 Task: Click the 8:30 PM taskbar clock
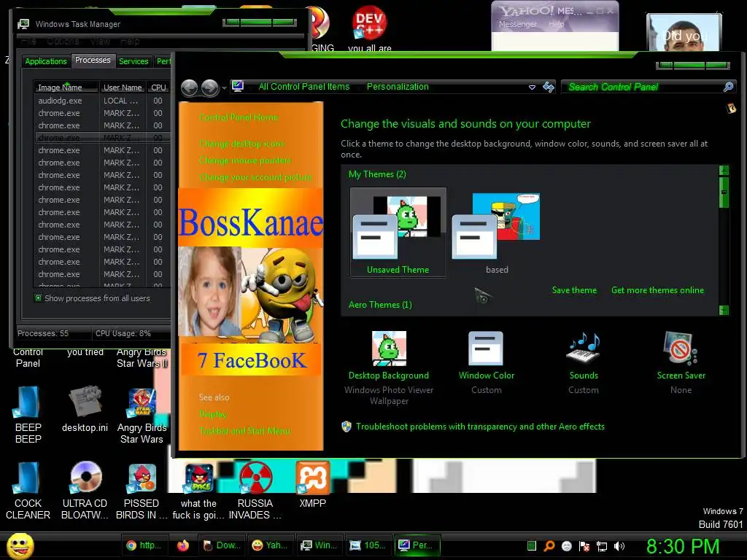[683, 546]
